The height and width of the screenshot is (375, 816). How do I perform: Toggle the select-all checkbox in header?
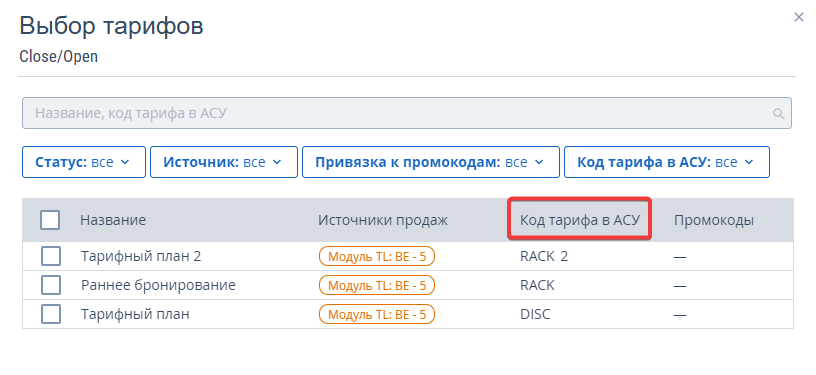click(50, 220)
